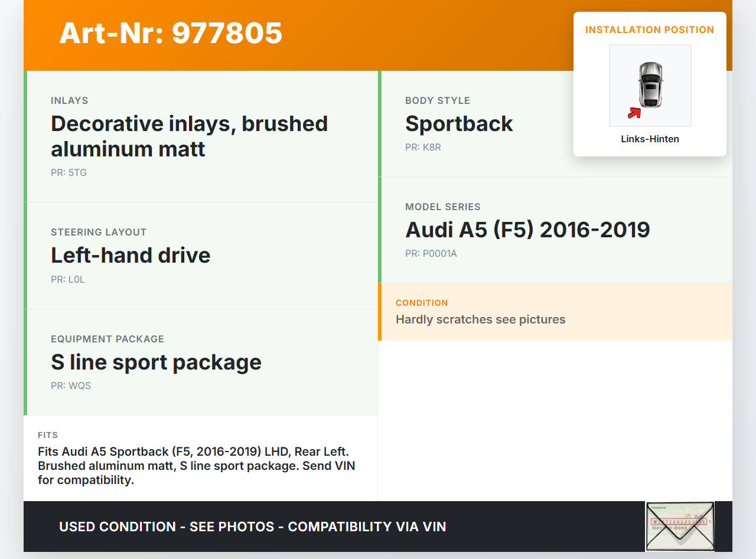Click the Fits Audi A5 Sportback description

click(x=197, y=466)
